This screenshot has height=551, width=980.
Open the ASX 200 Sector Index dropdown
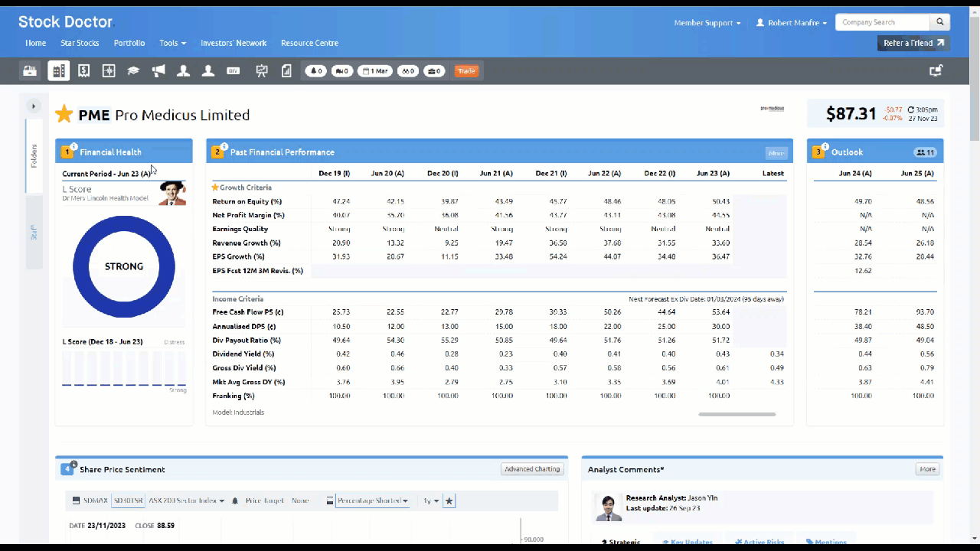pyautogui.click(x=187, y=500)
